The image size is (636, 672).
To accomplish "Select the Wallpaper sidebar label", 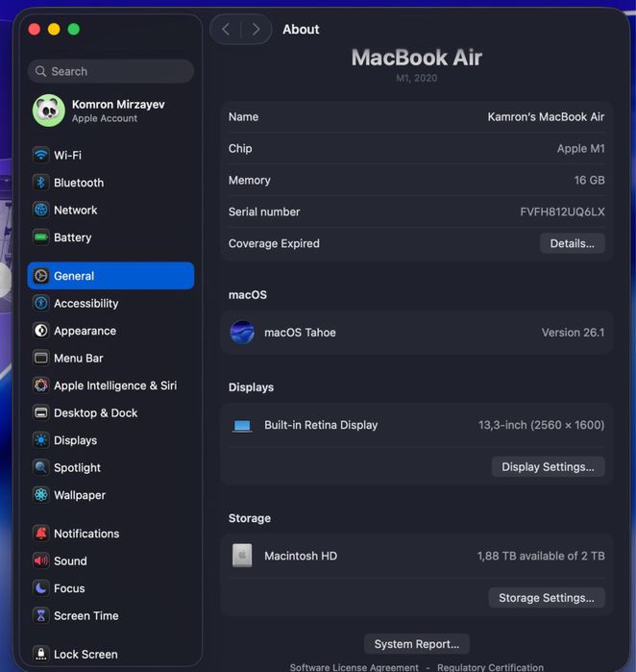I will pos(80,495).
